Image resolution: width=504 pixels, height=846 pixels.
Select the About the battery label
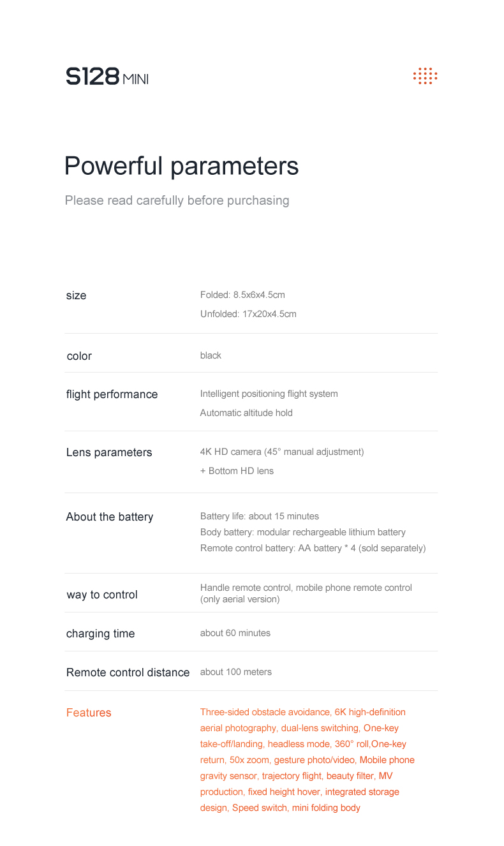110,517
